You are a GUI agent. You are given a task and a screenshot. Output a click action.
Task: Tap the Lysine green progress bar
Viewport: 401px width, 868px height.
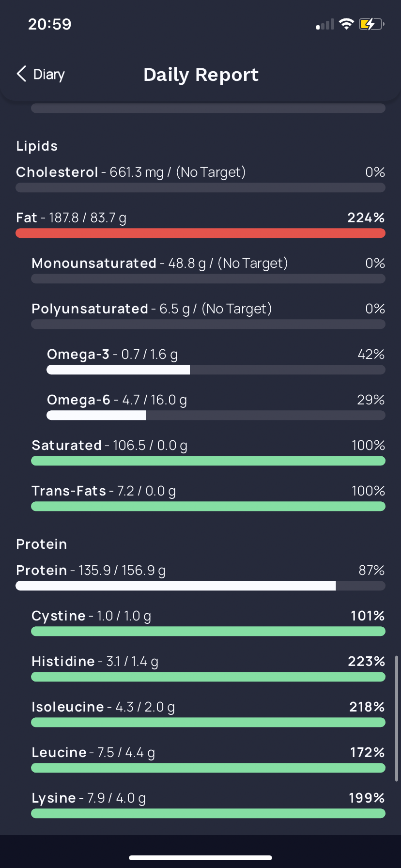click(x=208, y=813)
